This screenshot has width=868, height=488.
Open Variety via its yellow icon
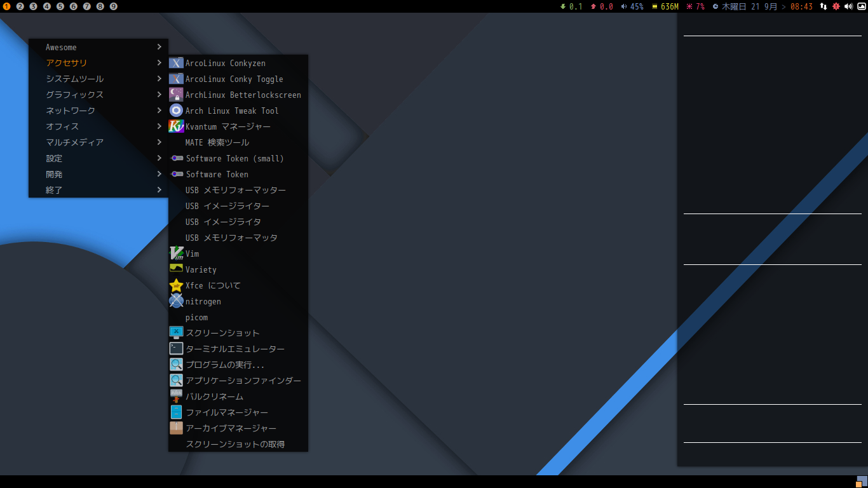[176, 269]
